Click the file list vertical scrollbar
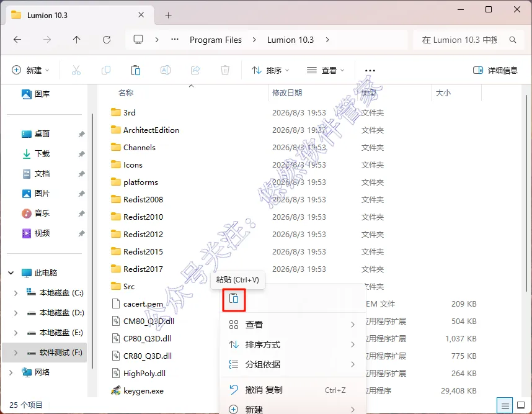This screenshot has width=532, height=414. coord(526,194)
